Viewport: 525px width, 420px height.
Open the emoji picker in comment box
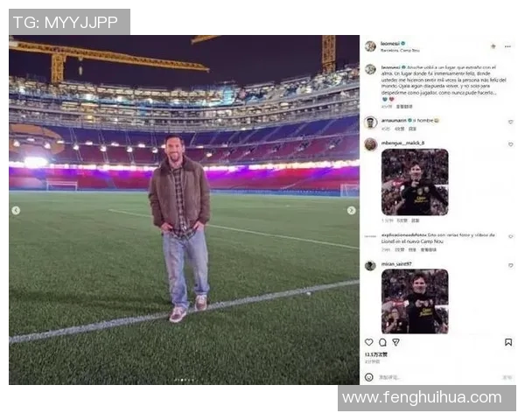click(x=369, y=377)
